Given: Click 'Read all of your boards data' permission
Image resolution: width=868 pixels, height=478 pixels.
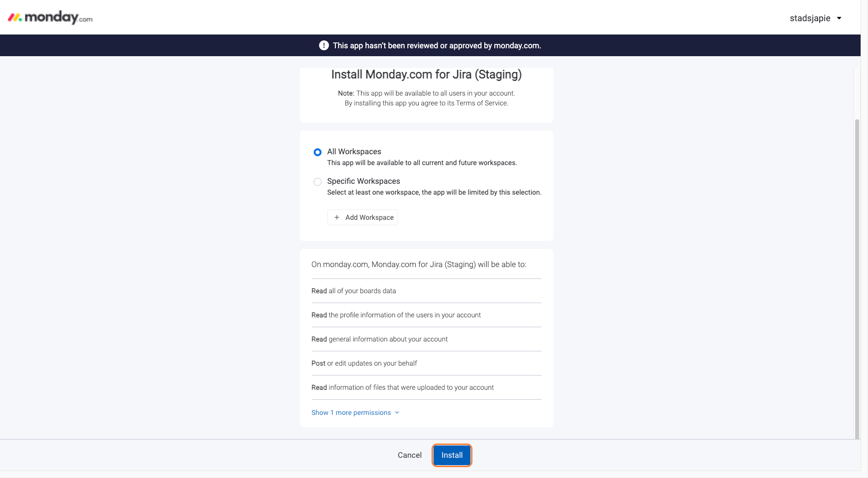Looking at the screenshot, I should (x=426, y=291).
